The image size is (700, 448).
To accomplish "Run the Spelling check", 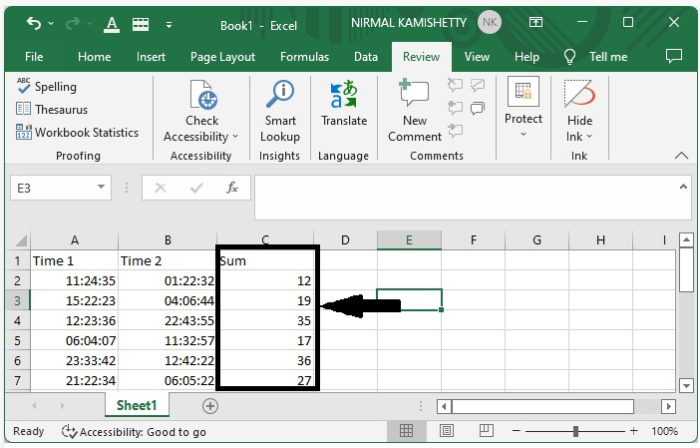I will tap(46, 87).
